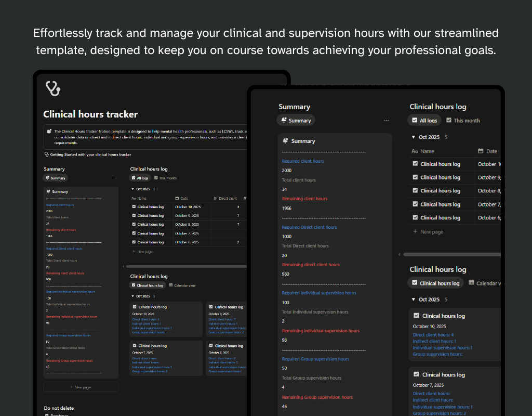Screen dimensions: 532x416
Task: Collapse the Oct 2025 table group in front window
Action: 413,137
